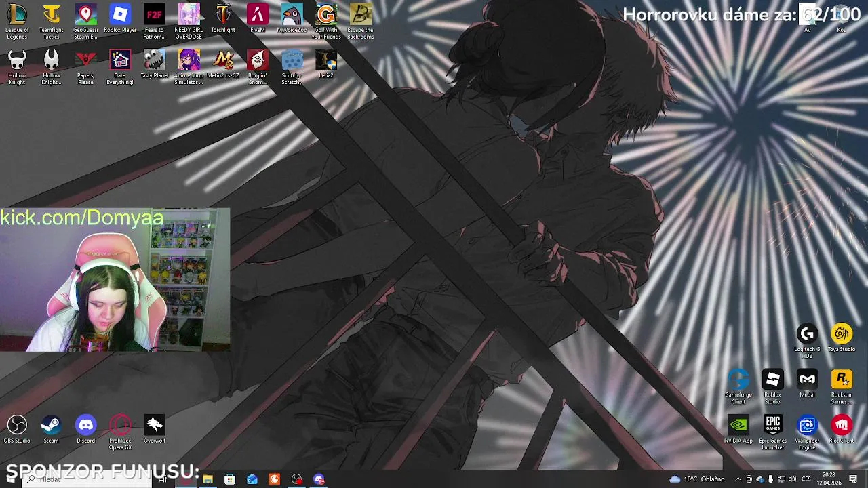
Task: Open Microsoft Store from the taskbar
Action: (230, 479)
